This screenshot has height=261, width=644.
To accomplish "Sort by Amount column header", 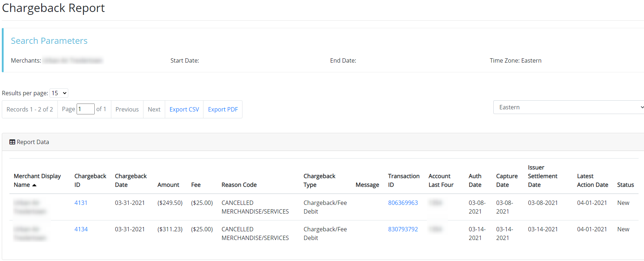I will (x=168, y=185).
